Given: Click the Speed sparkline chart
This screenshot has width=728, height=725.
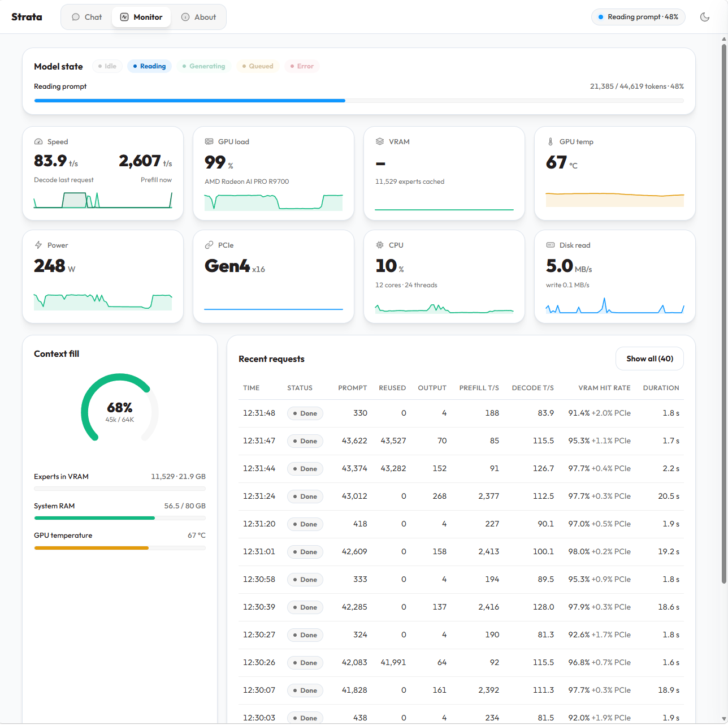Looking at the screenshot, I should tap(103, 200).
